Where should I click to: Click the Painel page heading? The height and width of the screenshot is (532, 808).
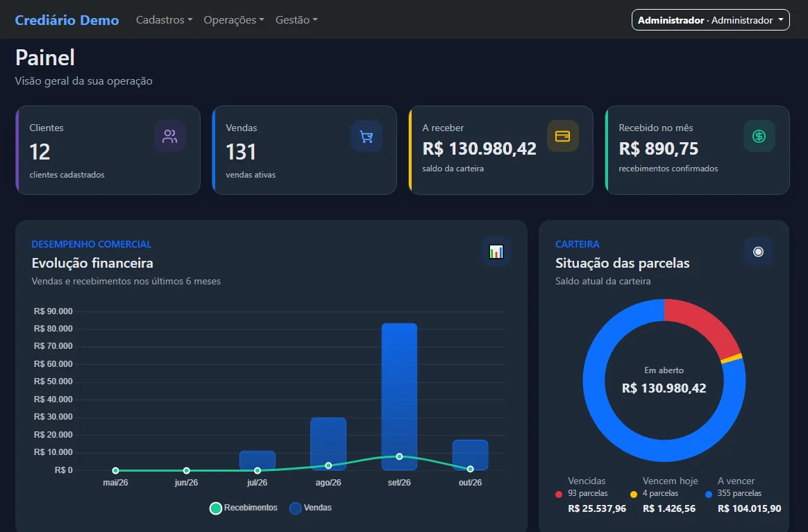click(x=45, y=57)
